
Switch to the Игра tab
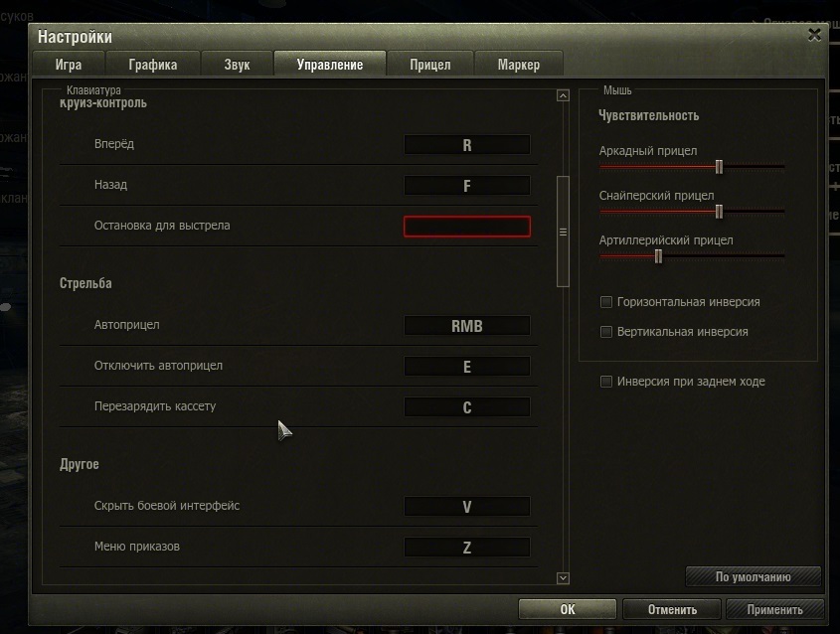click(x=70, y=65)
